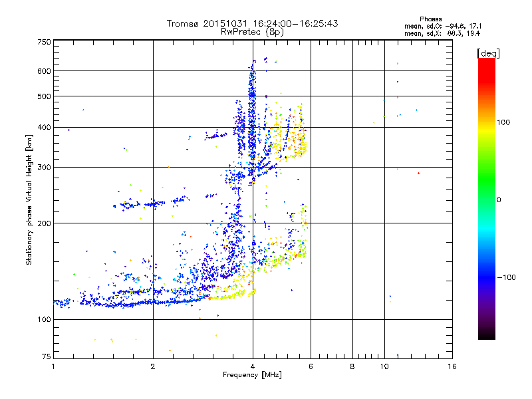Click the 'mean, sd,O: -94.6, 17.1' text
This screenshot has height=399, width=532.
[443, 26]
